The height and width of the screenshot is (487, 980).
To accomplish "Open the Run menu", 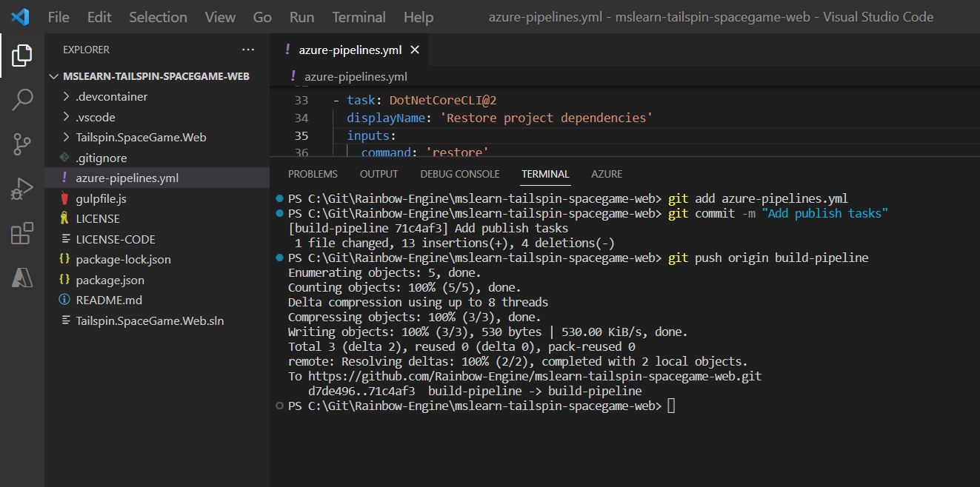I will tap(301, 17).
